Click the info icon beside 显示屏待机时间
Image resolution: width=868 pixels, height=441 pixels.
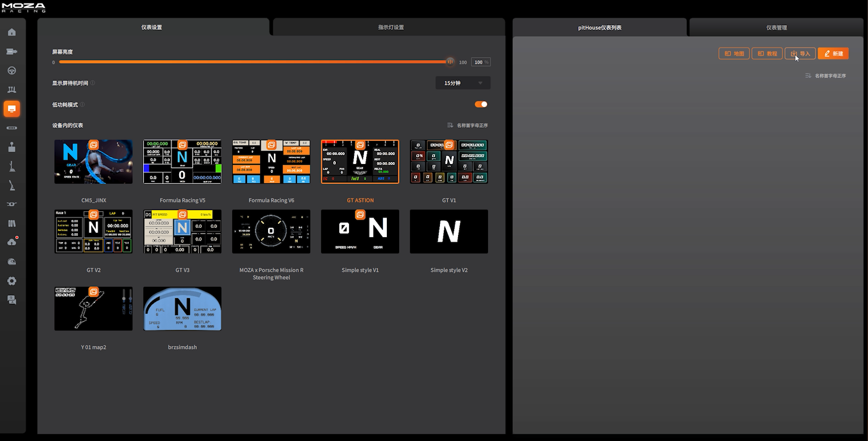pyautogui.click(x=93, y=83)
